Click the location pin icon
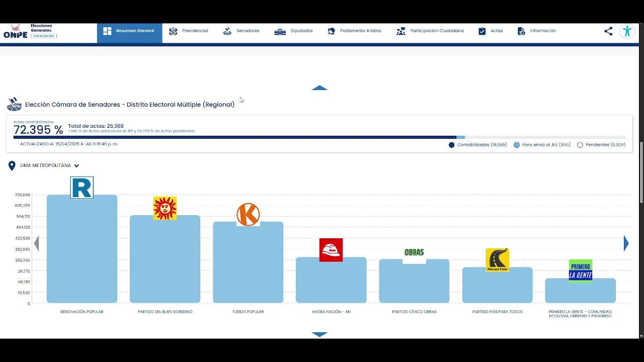 [x=12, y=165]
